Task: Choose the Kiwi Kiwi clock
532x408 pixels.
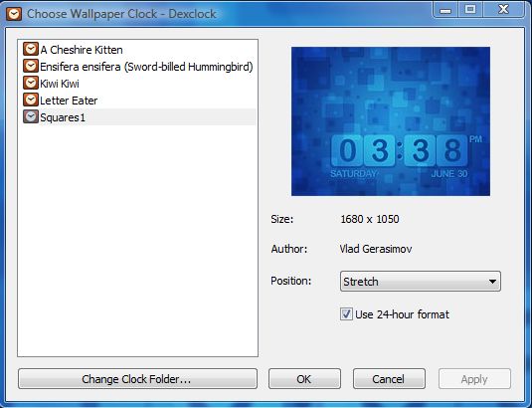Action: coord(60,84)
